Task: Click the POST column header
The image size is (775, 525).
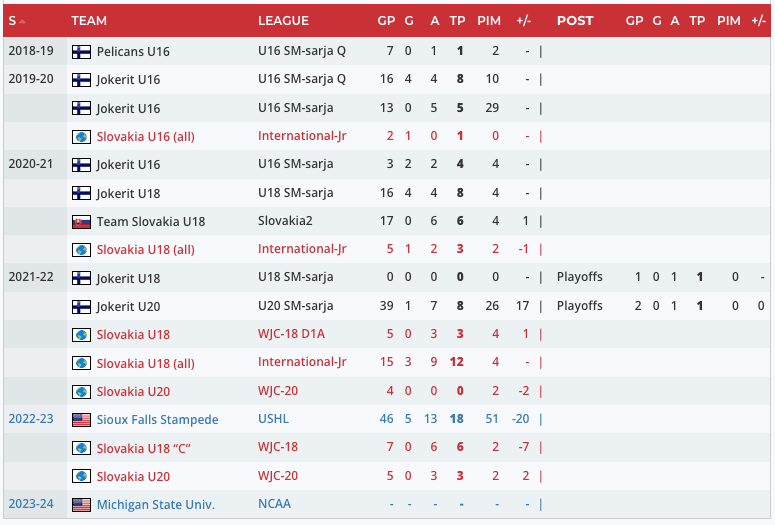Action: coord(575,21)
